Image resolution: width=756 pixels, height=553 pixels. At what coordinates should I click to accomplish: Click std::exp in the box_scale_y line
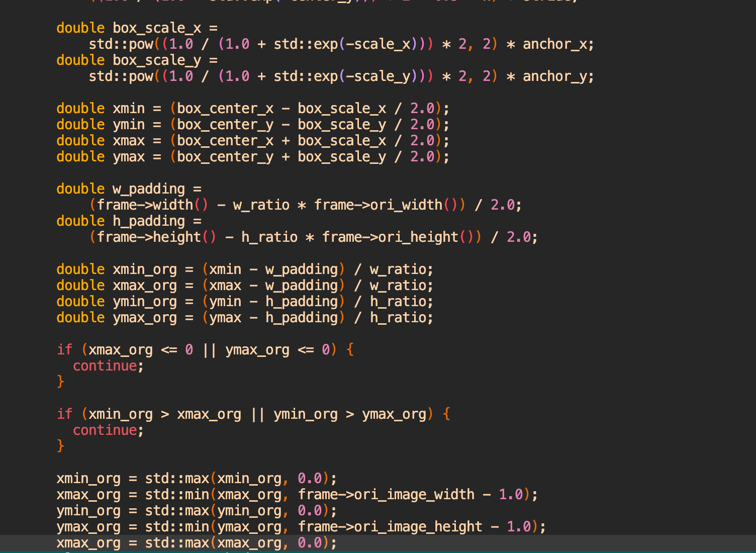[306, 76]
